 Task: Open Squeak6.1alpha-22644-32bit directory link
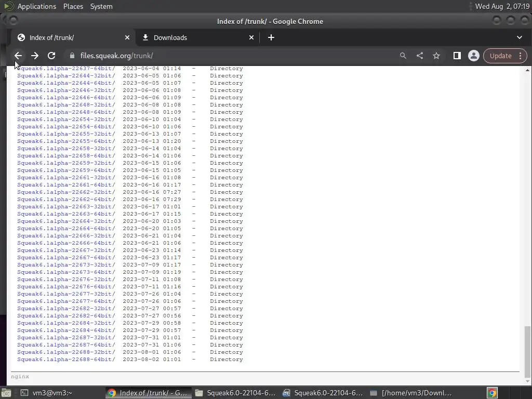click(66, 76)
